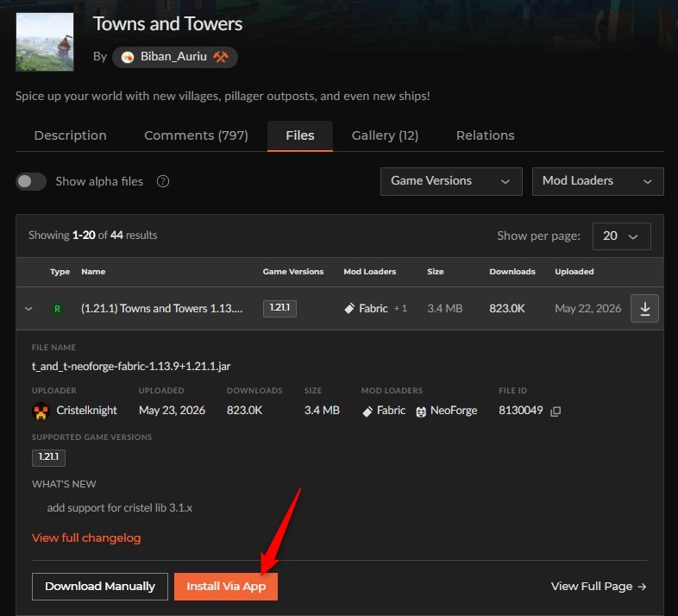Click the Towns and Towers project thumbnail
The image size is (678, 616).
pos(45,42)
